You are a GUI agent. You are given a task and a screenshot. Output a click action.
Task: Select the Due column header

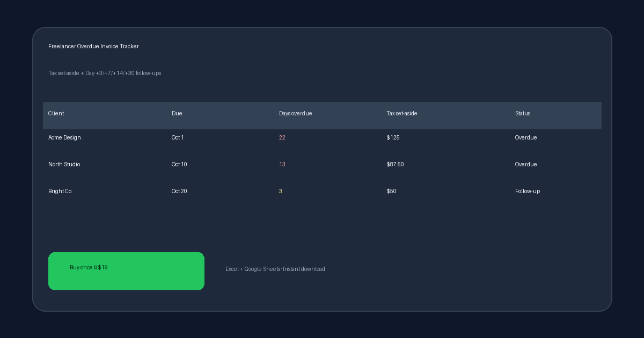point(177,114)
